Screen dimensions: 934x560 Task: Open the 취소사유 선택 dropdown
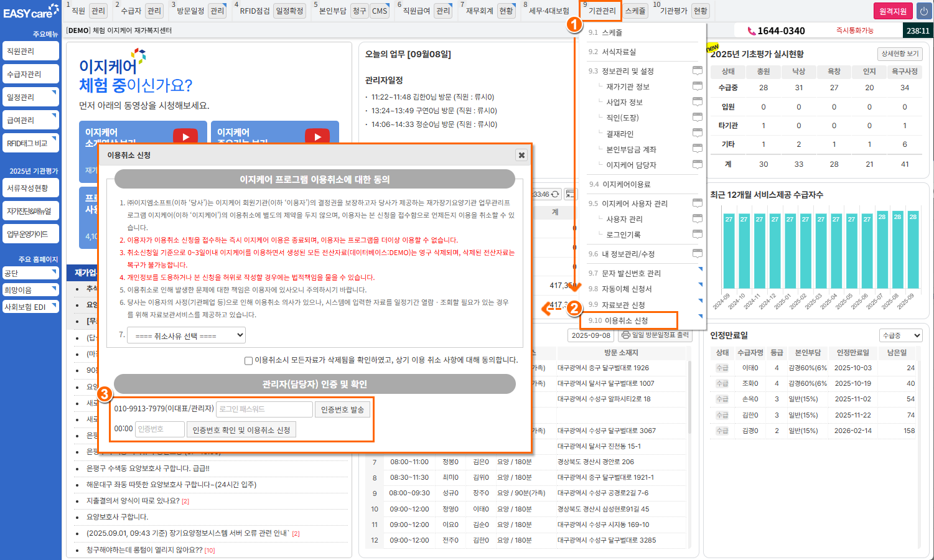click(186, 335)
